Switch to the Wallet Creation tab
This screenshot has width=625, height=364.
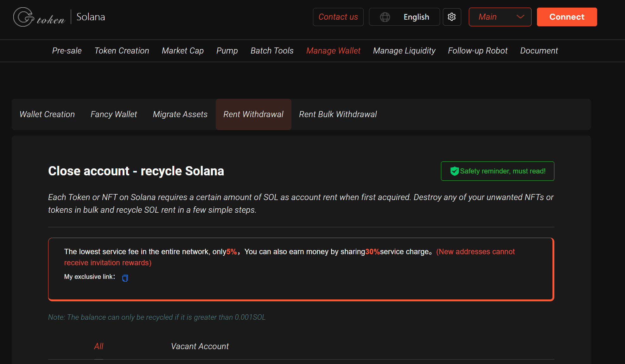[x=47, y=114]
